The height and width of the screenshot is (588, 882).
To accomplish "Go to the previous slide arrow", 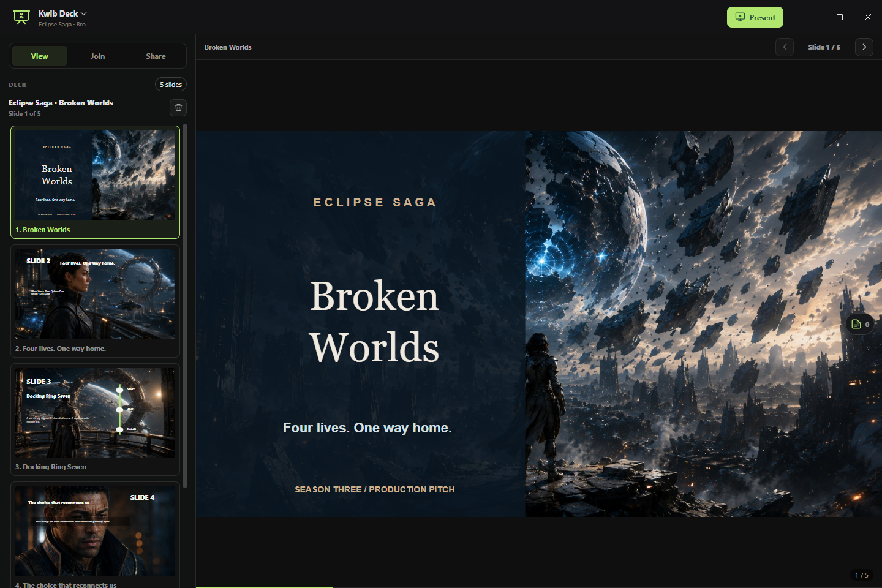I will pos(785,47).
